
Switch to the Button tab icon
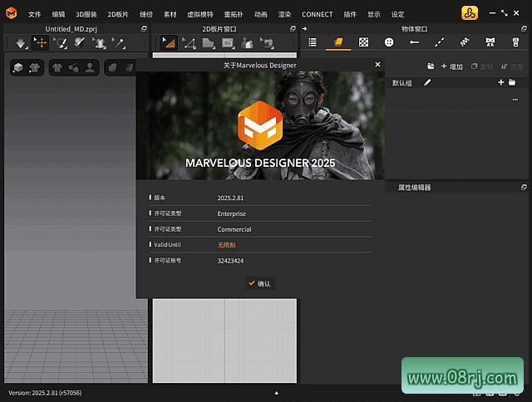pyautogui.click(x=389, y=42)
